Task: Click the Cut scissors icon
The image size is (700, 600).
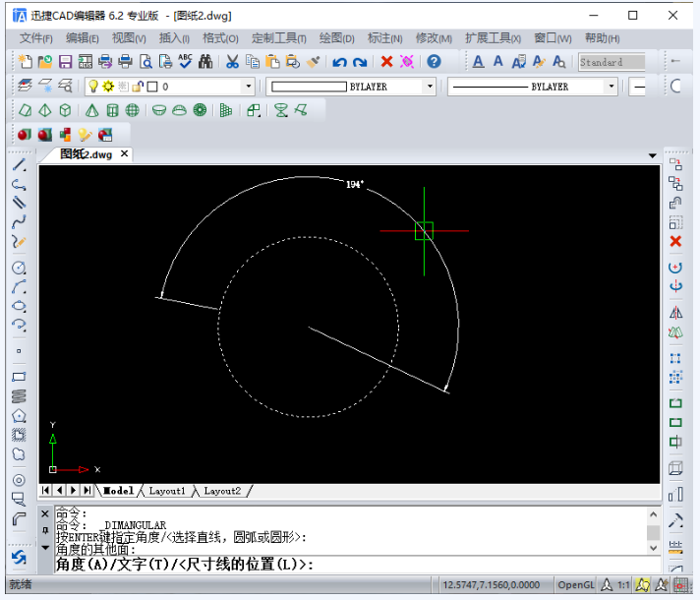Action: tap(232, 62)
